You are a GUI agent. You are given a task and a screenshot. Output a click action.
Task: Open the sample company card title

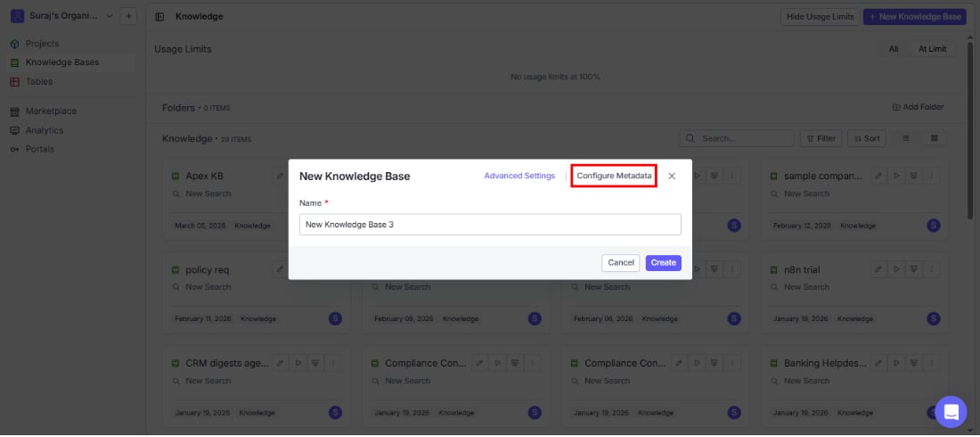click(823, 177)
